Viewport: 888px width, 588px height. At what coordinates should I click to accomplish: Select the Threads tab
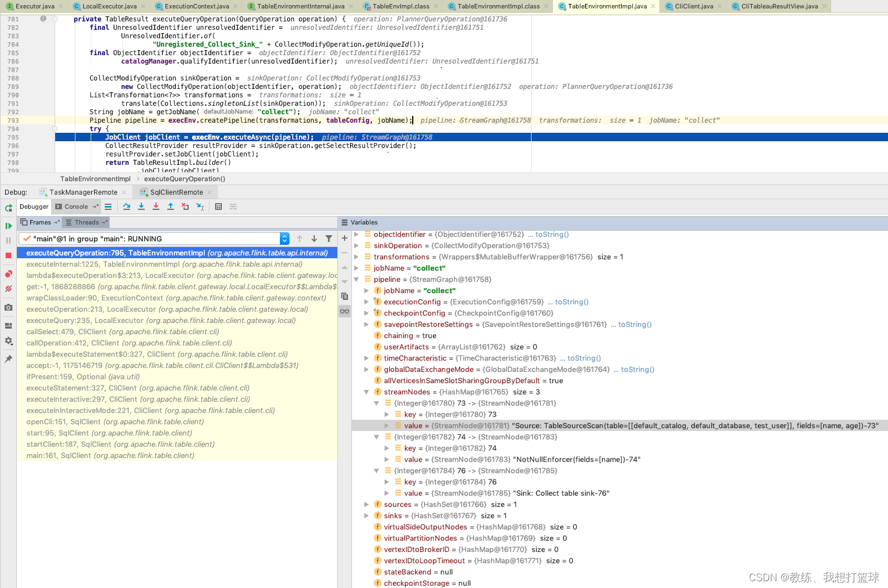click(x=87, y=222)
